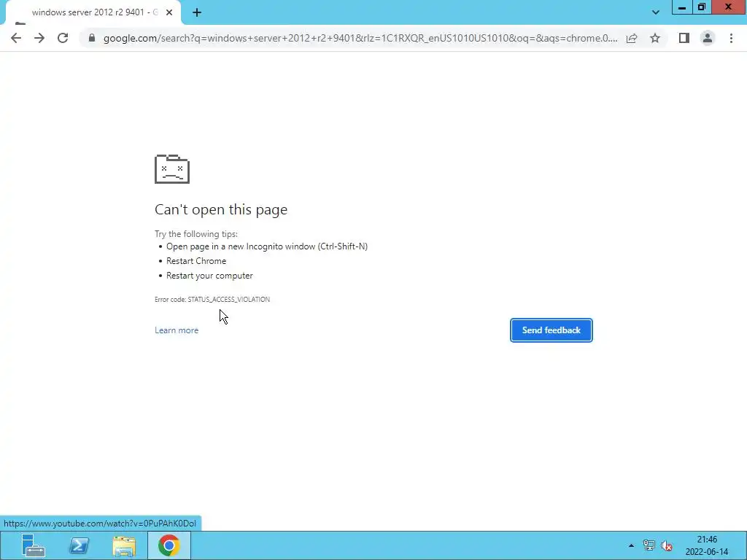
Task: Reload the crashed page
Action: pyautogui.click(x=63, y=38)
